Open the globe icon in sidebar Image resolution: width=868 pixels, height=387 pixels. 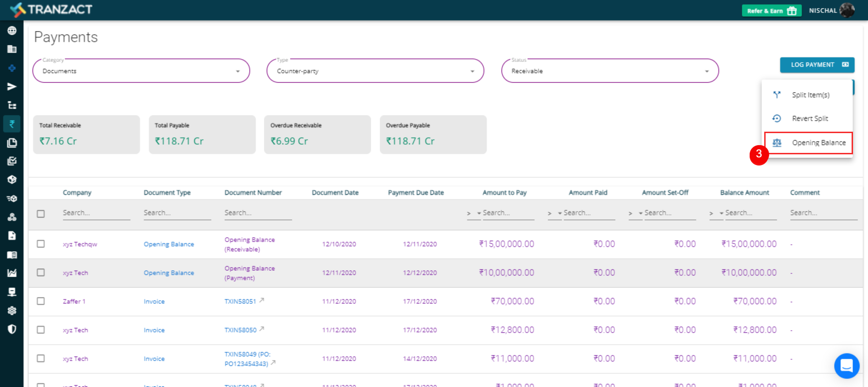(x=12, y=31)
